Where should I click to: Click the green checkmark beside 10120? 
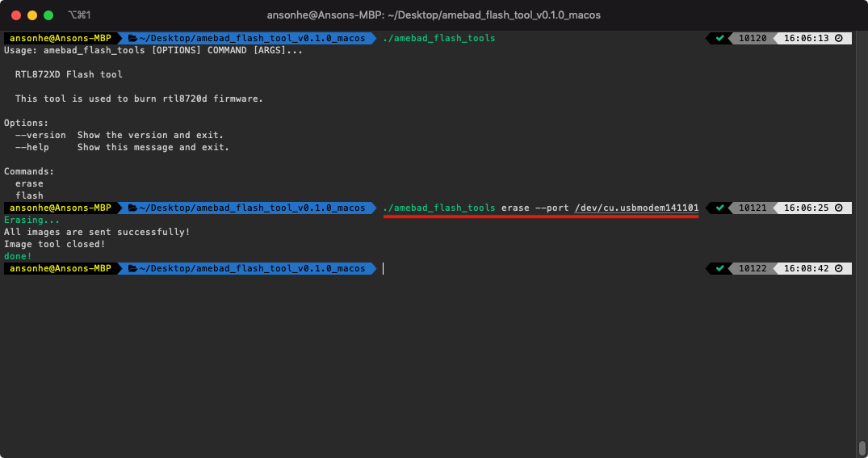click(719, 38)
